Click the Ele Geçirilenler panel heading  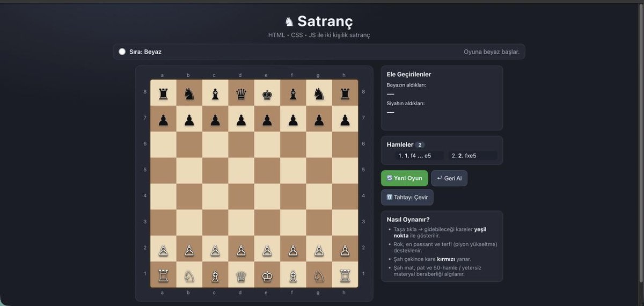[x=409, y=74]
